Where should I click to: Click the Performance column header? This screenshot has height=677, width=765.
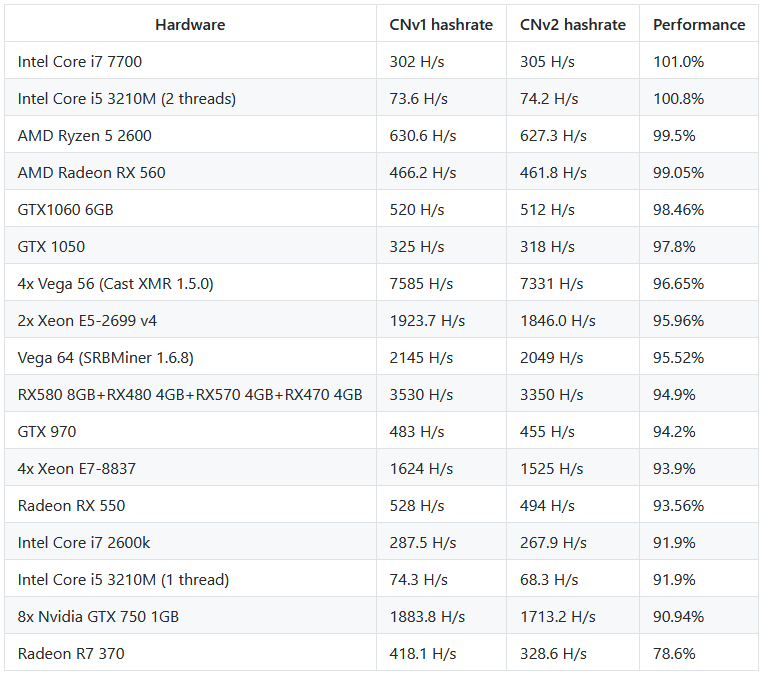(699, 24)
